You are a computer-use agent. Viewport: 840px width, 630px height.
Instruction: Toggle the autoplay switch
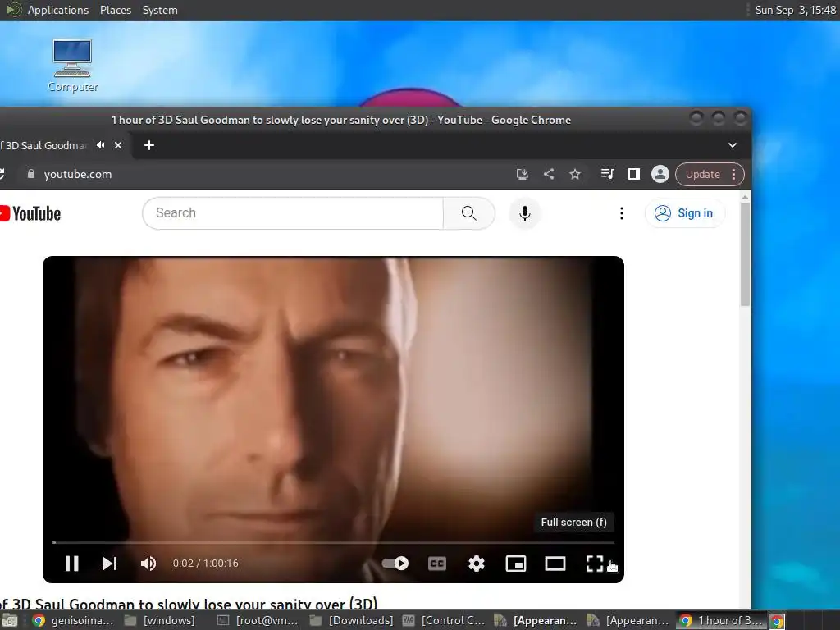coord(395,564)
